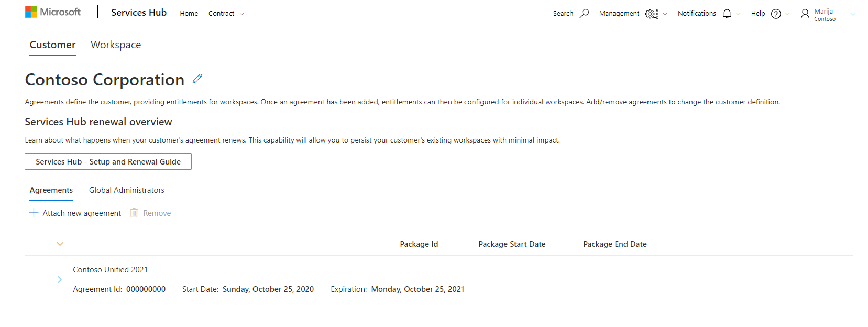Click plus icon to attach new agreement
The height and width of the screenshot is (327, 868).
(34, 213)
